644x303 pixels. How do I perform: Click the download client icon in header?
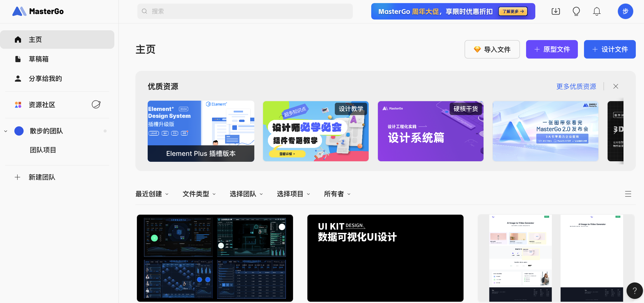(556, 11)
